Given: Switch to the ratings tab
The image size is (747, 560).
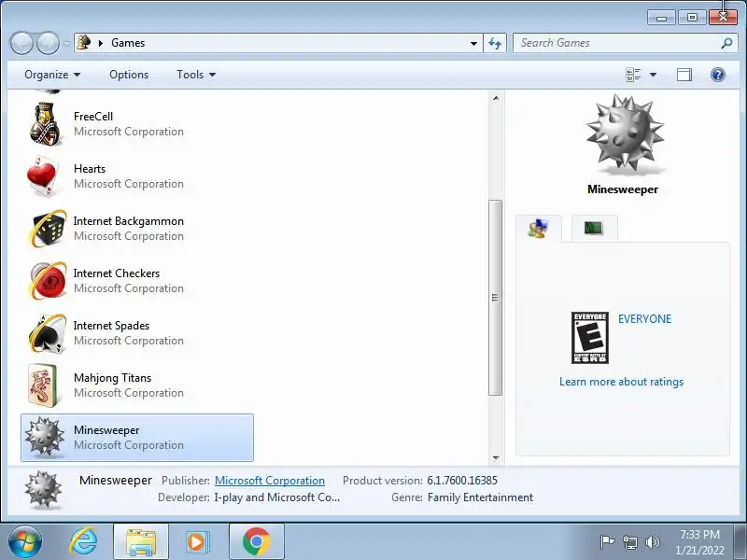Looking at the screenshot, I should pyautogui.click(x=539, y=229).
